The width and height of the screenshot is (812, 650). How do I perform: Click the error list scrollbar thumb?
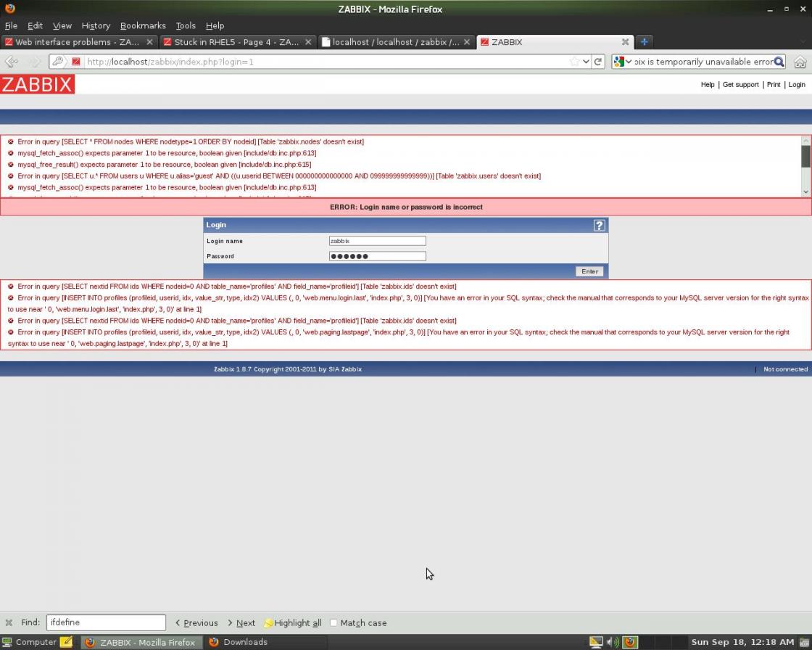click(x=805, y=157)
